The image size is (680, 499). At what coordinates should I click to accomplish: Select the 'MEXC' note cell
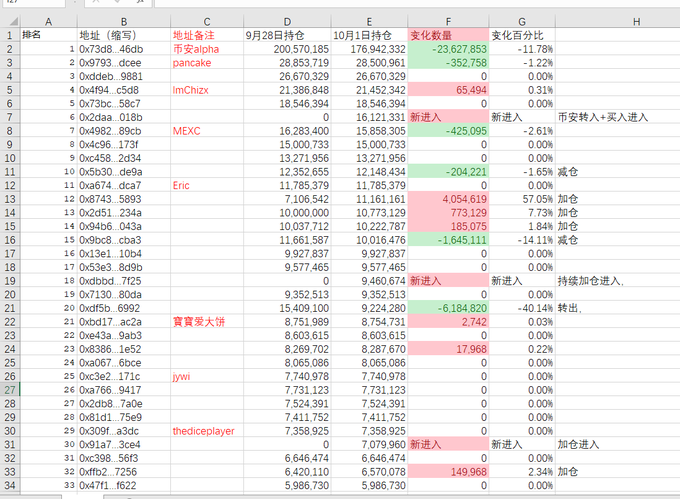pos(207,131)
